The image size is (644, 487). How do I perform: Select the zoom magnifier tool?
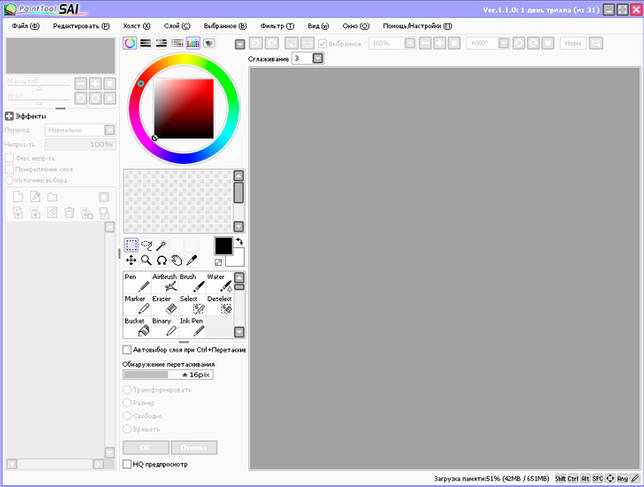[x=146, y=260]
